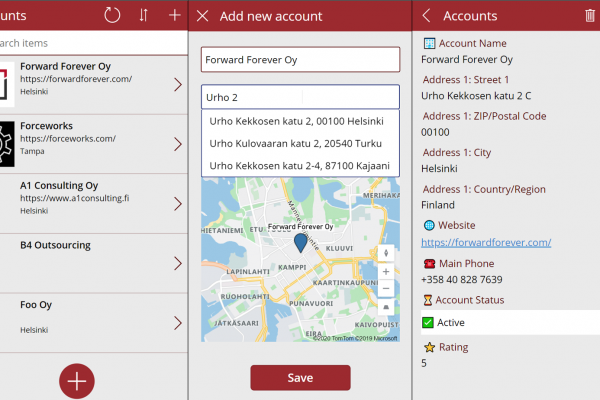The height and width of the screenshot is (400, 600).
Task: Click the blue map pin marker
Action: 300,243
